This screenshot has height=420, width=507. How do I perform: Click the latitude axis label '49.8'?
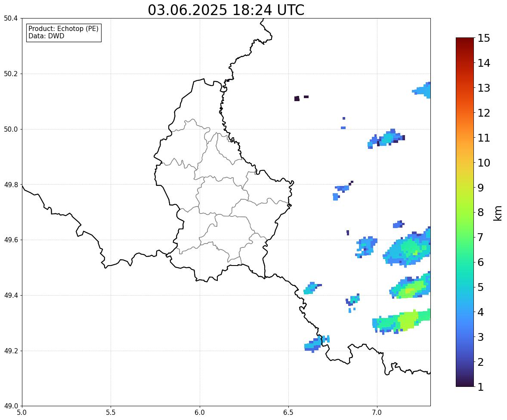tap(11, 185)
